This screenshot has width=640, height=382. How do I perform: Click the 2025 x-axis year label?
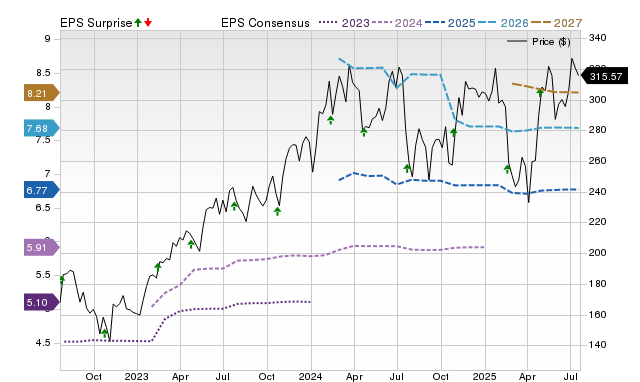click(x=484, y=376)
